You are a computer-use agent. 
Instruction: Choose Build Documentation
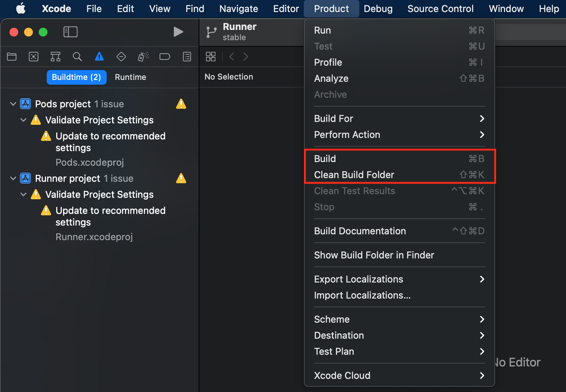(399, 231)
